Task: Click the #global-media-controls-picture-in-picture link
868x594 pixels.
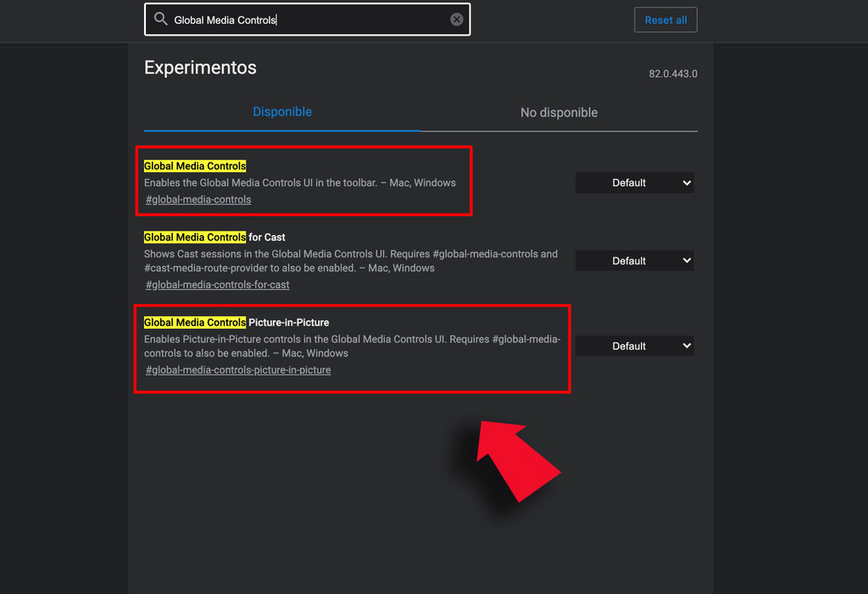Action: [238, 370]
